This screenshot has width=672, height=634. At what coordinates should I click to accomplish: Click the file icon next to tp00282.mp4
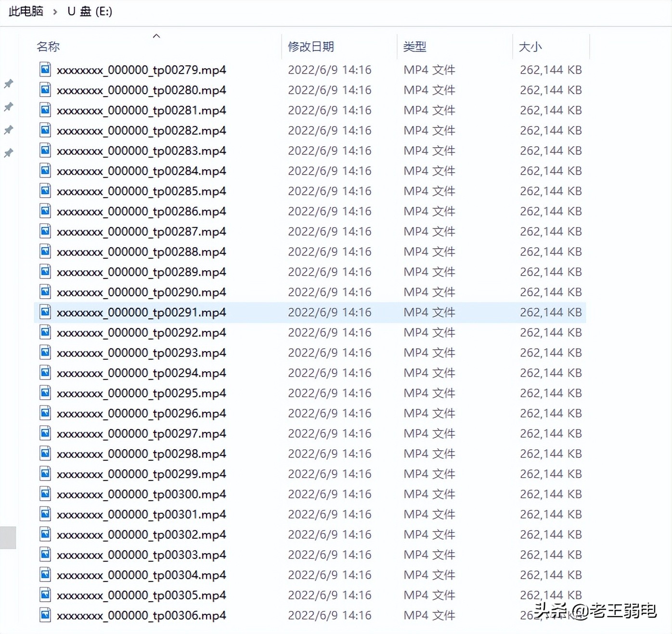(x=45, y=130)
